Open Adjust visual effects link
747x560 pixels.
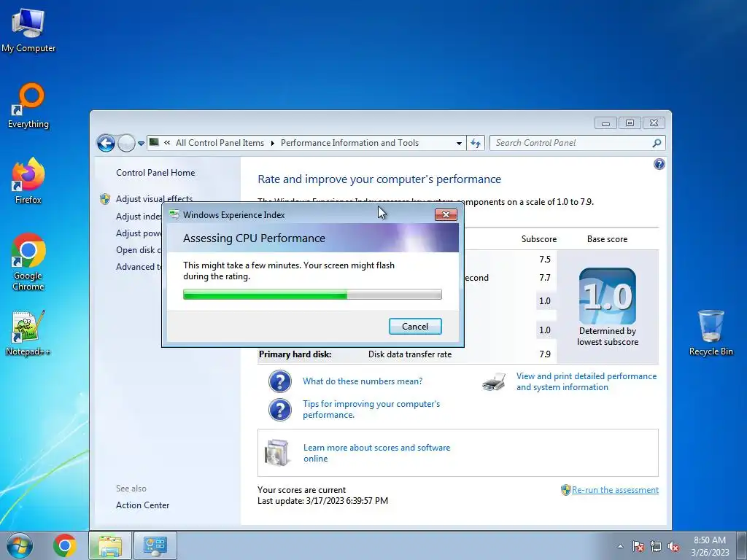155,198
